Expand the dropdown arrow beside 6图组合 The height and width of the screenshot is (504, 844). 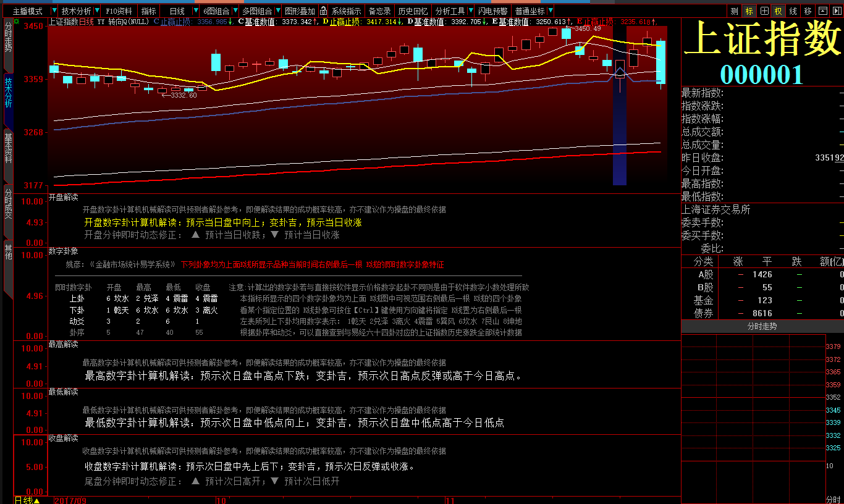click(235, 11)
